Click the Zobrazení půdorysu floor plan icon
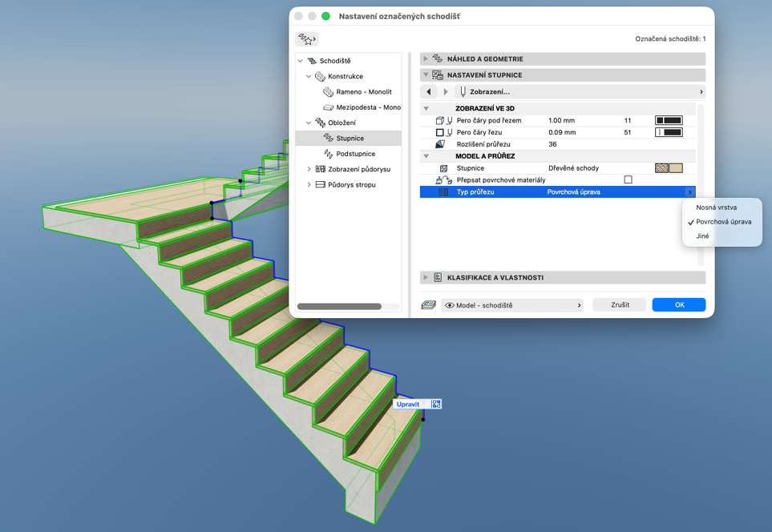 click(320, 169)
